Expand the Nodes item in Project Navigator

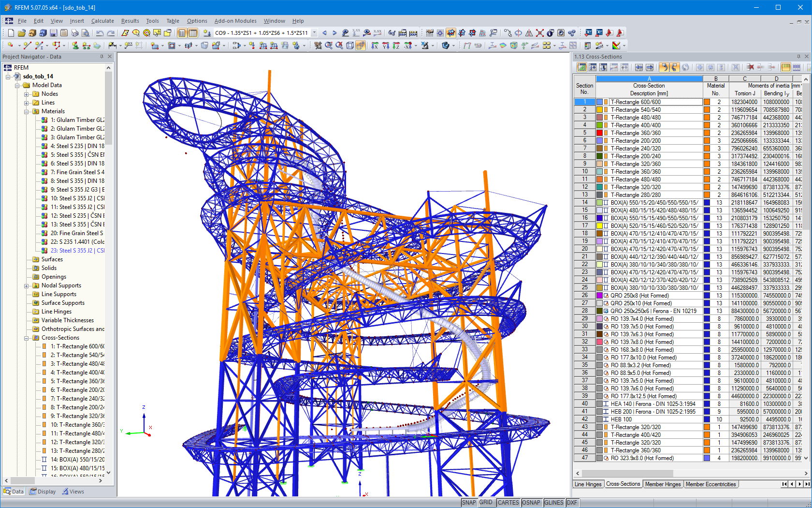click(x=27, y=93)
